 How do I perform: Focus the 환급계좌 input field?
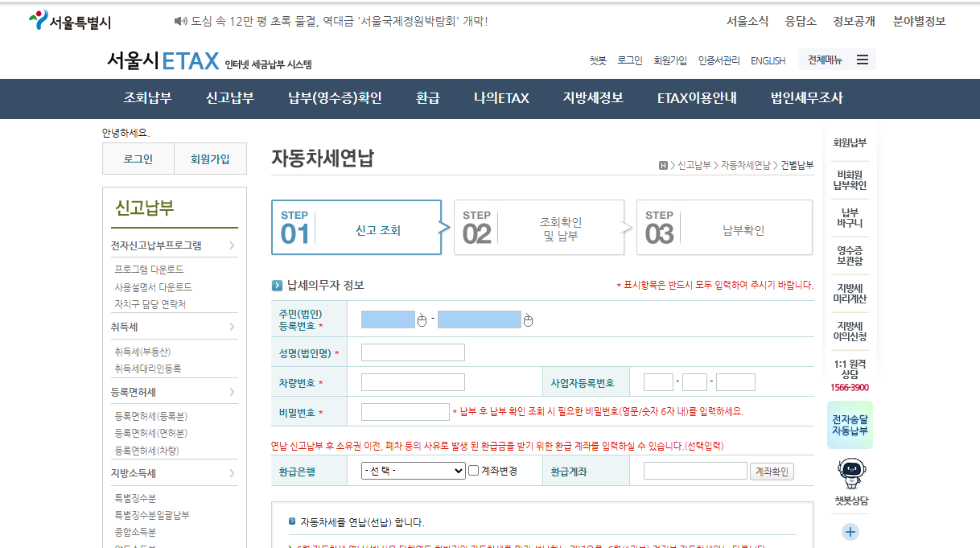coord(695,471)
